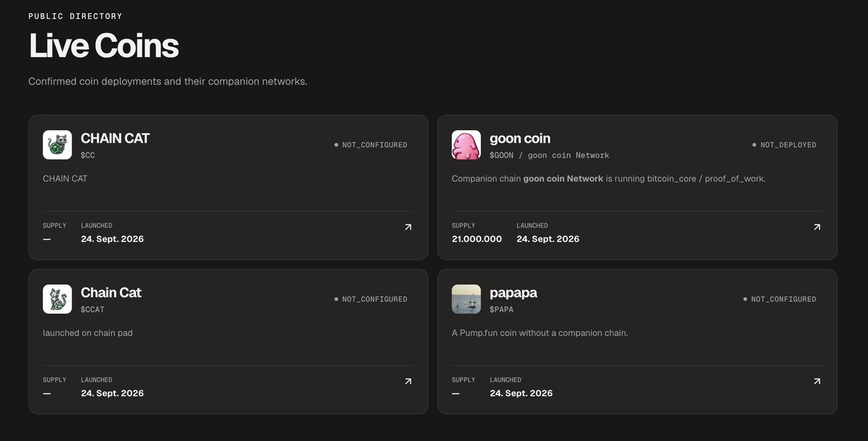
Task: Click NOT_CONFIGURED status on papapa card
Action: pos(780,299)
